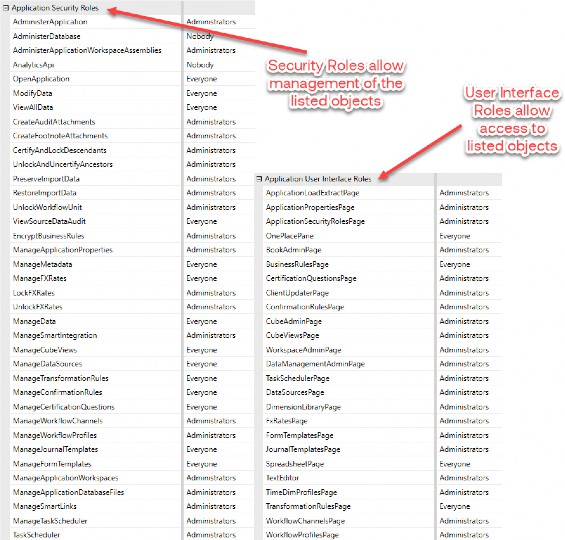Click the Everyone value for BusinessRulesPage
This screenshot has height=540, width=565.
click(454, 264)
